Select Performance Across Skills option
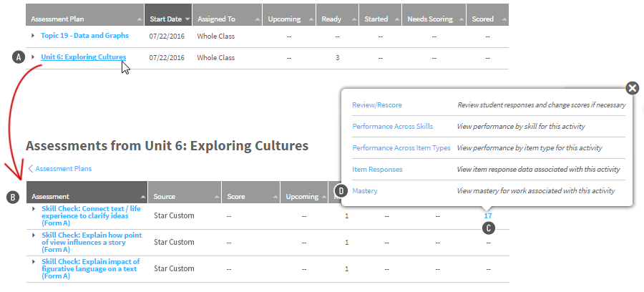 [393, 127]
